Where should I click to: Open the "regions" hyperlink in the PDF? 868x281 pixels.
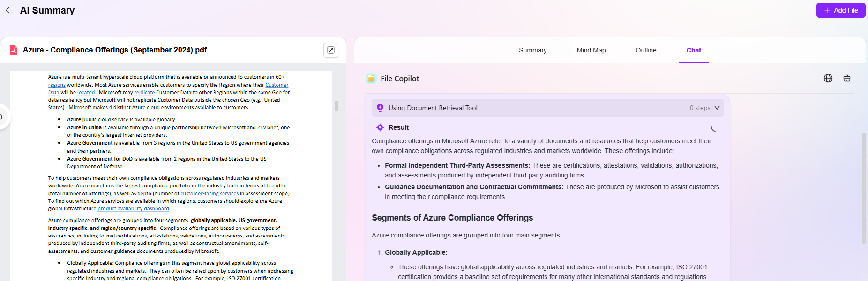(x=57, y=85)
